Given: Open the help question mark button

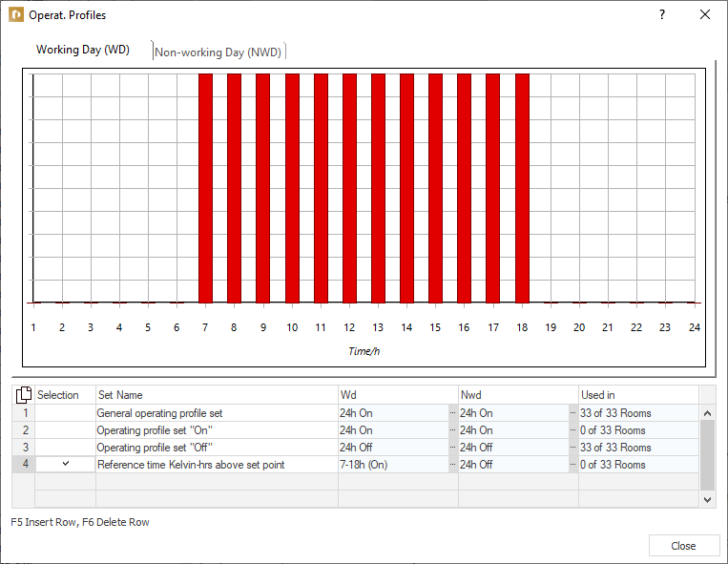Looking at the screenshot, I should click(662, 15).
